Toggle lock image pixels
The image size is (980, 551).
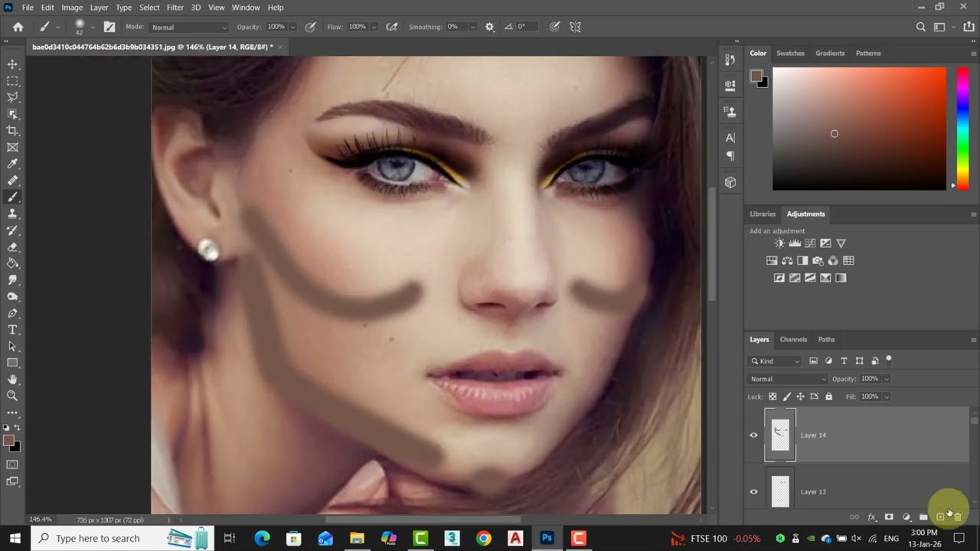tap(786, 396)
